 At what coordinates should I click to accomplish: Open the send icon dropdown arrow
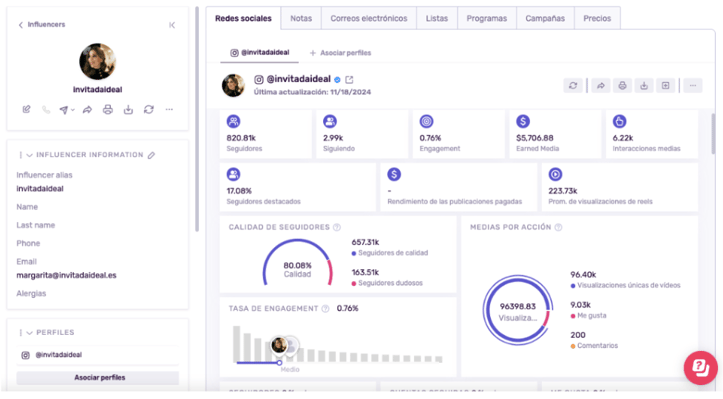tap(73, 110)
